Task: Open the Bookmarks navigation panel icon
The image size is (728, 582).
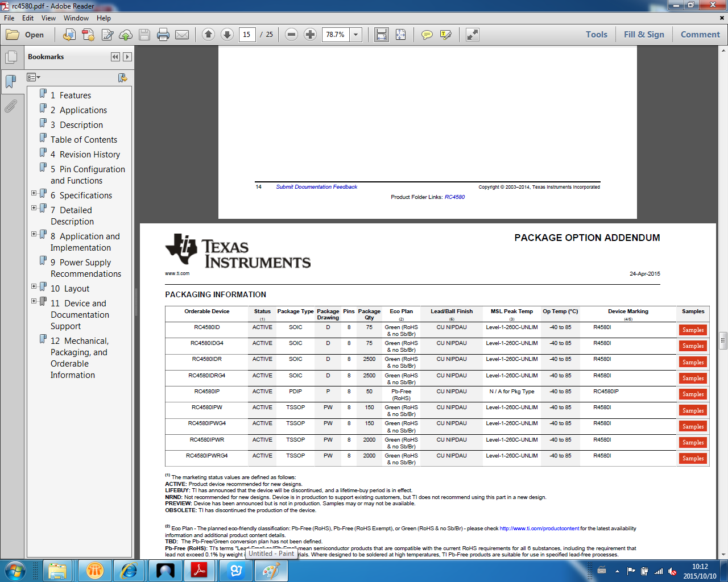Action: (x=11, y=81)
